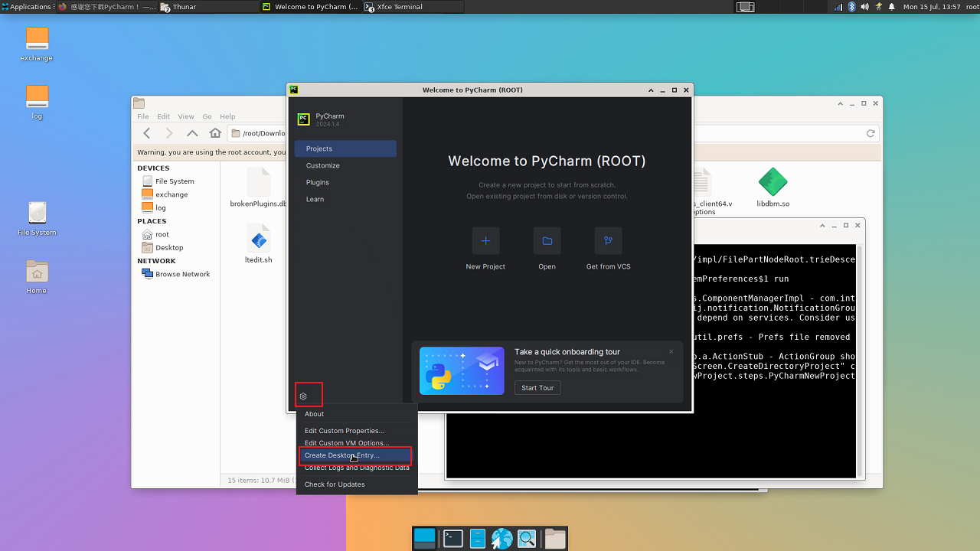Select Create Desktop Entry menu item

coord(341,455)
